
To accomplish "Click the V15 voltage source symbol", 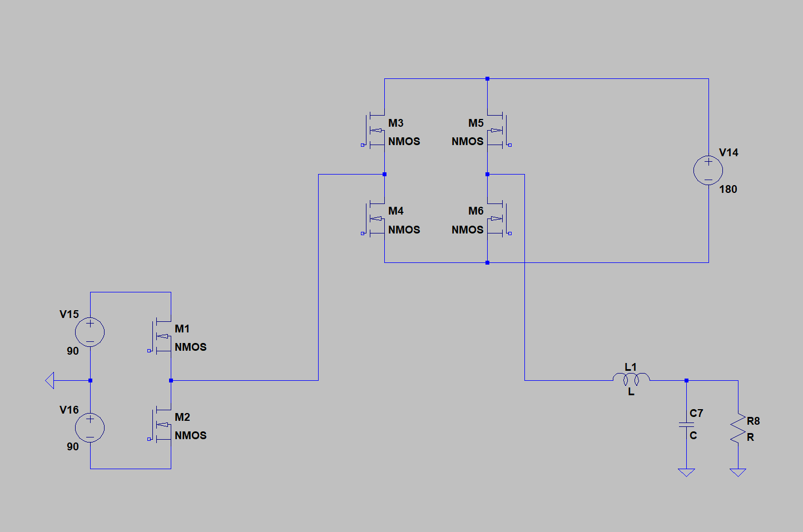I will coord(90,332).
